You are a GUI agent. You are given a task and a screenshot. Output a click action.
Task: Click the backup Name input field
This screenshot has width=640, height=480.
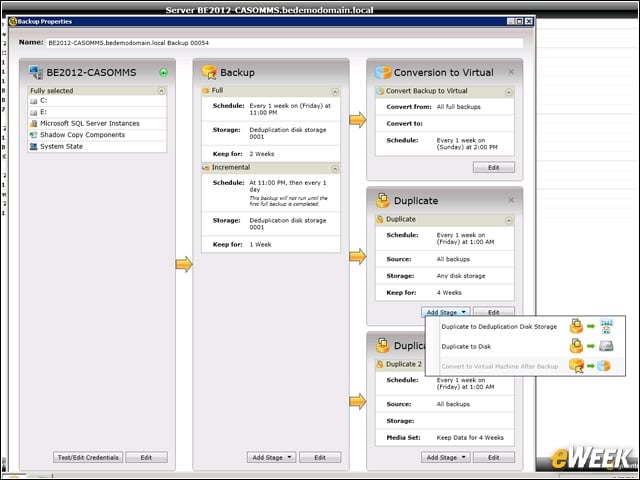tap(284, 43)
